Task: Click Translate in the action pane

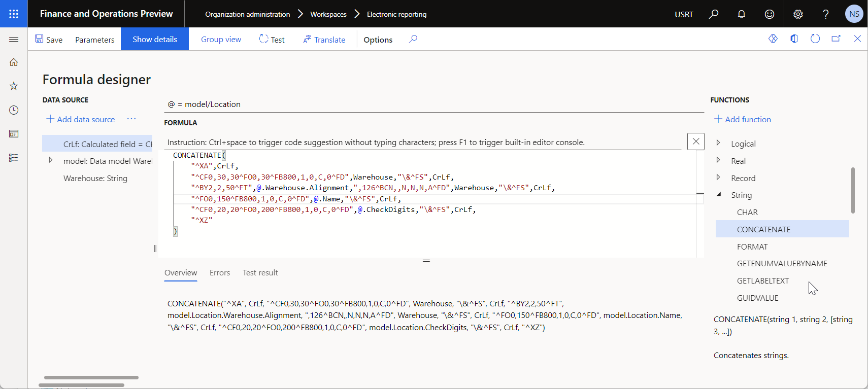Action: coord(324,39)
